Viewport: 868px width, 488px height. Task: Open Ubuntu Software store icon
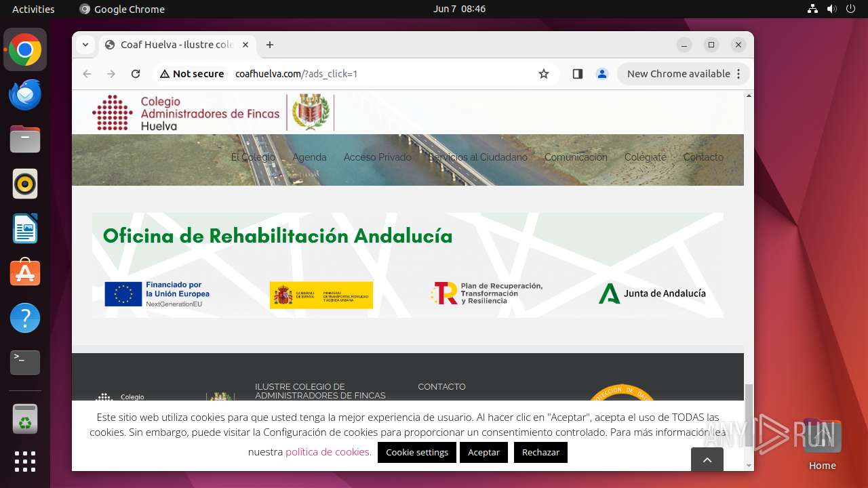click(x=25, y=273)
